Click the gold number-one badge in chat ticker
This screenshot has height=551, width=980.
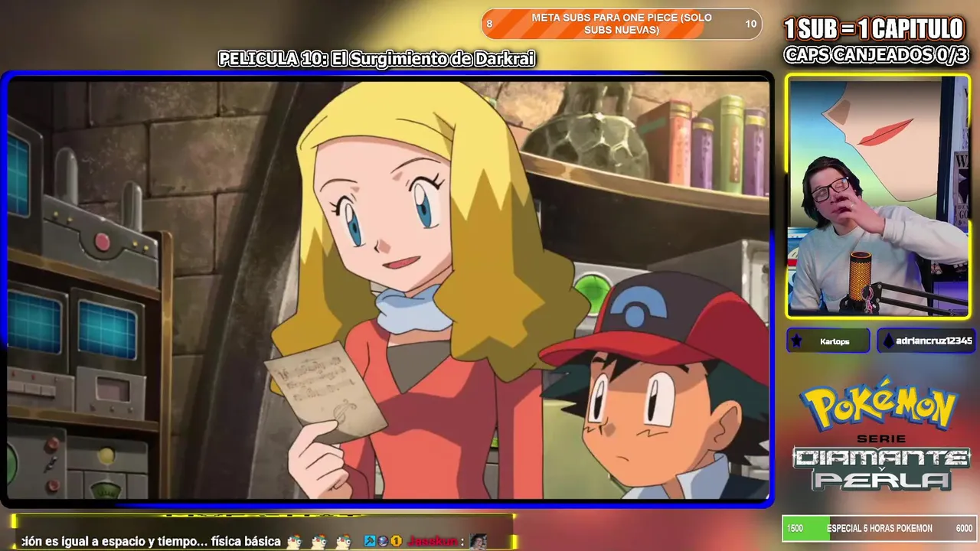click(x=396, y=541)
